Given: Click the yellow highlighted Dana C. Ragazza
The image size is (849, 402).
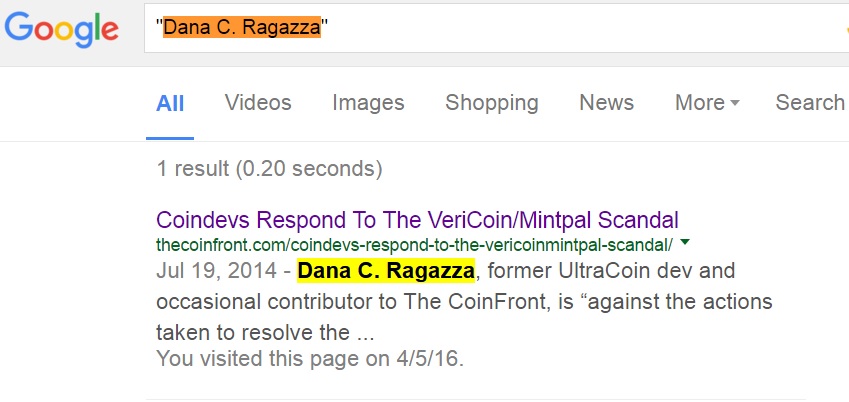Looking at the screenshot, I should coord(386,271).
